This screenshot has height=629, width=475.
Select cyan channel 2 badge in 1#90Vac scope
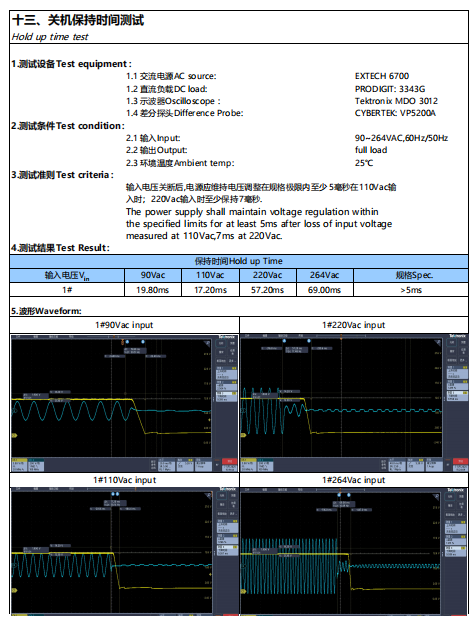(x=36, y=465)
